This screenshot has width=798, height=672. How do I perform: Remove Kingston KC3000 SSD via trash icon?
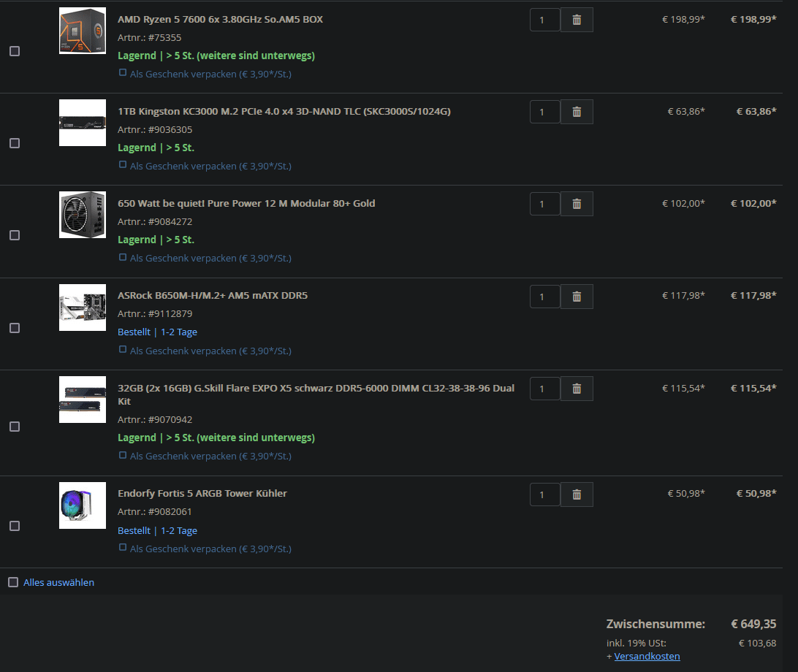(577, 112)
